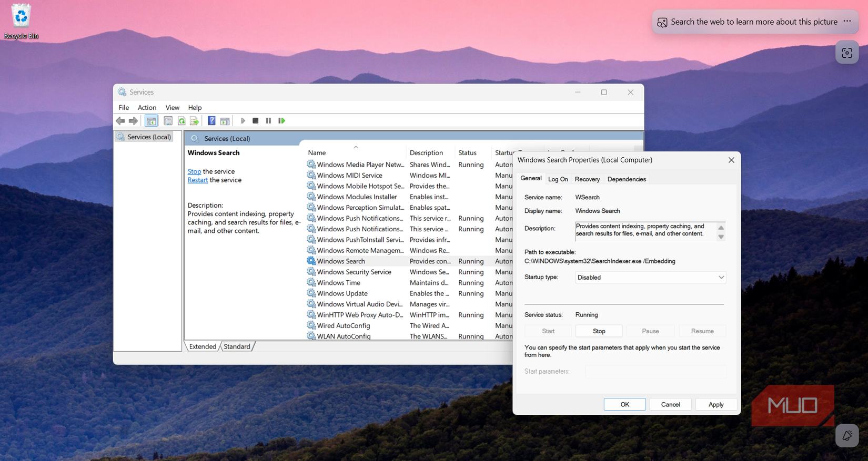
Task: Select Windows Media Player Network service row
Action: pos(409,165)
